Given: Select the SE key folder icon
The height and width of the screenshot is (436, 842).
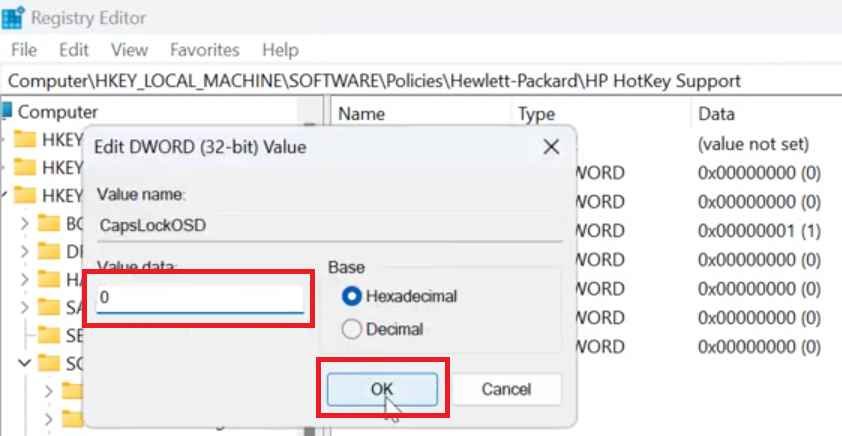Looking at the screenshot, I should tap(49, 335).
